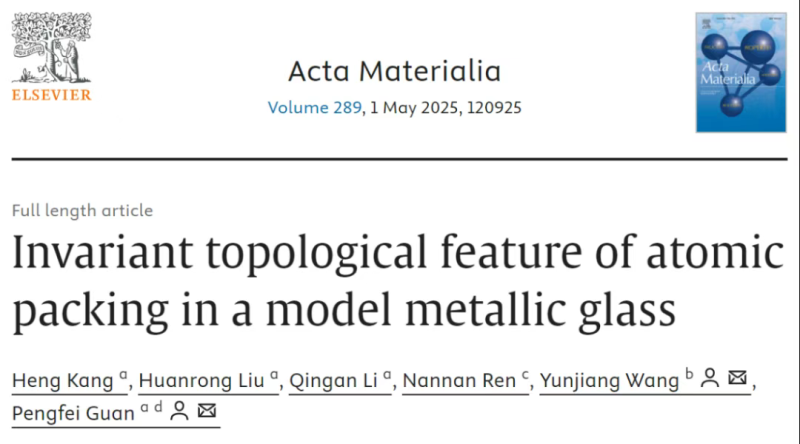Click the 'Full length article' label
800x444 pixels.
click(82, 210)
